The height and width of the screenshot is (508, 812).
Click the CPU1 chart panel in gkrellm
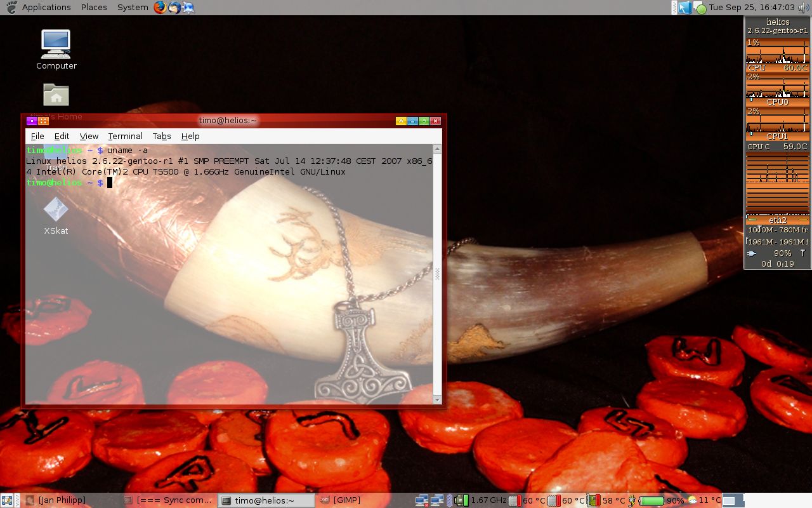point(778,124)
